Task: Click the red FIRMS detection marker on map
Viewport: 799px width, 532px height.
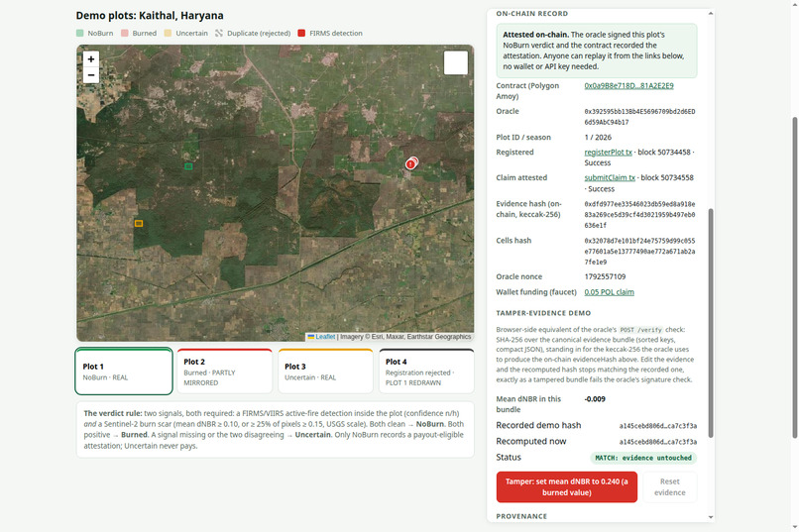Action: 410,163
